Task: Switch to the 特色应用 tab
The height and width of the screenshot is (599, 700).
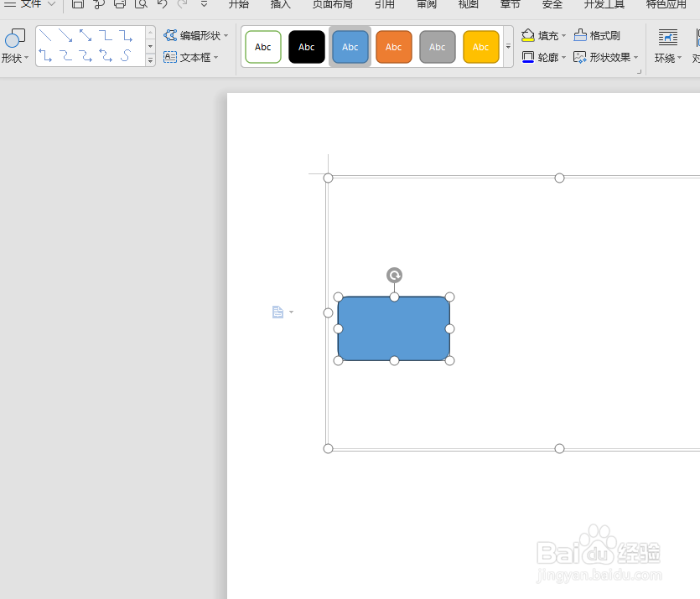Action: click(x=666, y=4)
